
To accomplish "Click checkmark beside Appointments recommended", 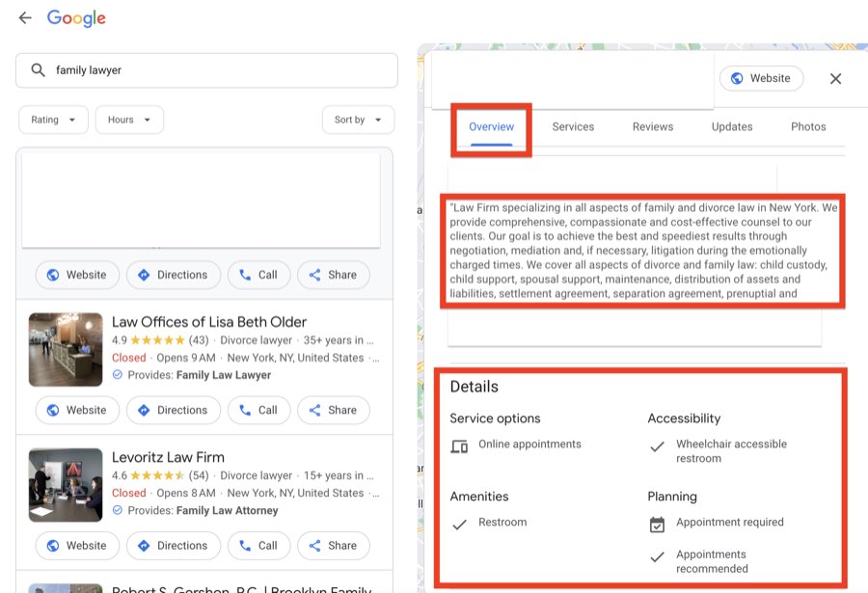I will [657, 557].
